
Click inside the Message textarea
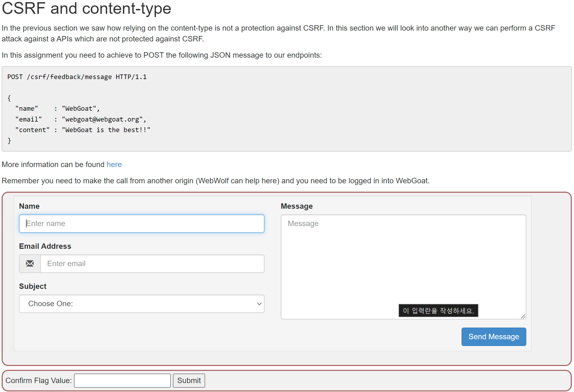pos(403,260)
